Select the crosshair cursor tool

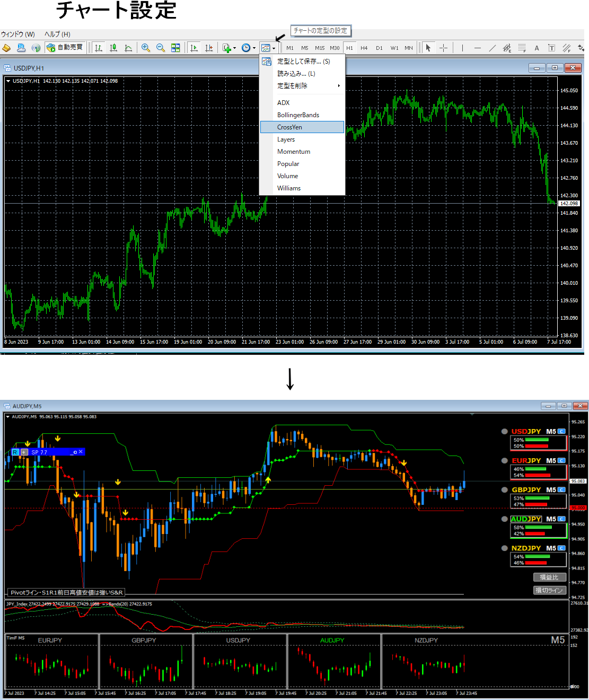pos(443,48)
